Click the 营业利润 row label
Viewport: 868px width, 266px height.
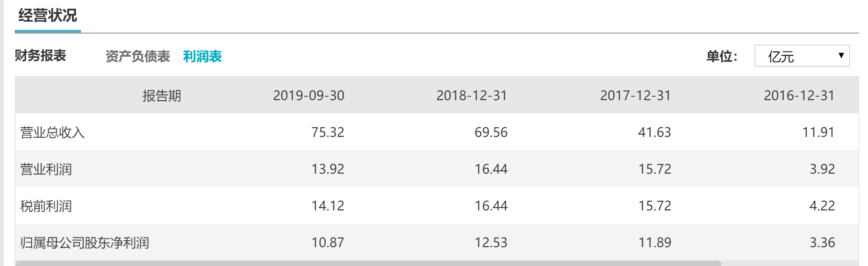pos(46,170)
